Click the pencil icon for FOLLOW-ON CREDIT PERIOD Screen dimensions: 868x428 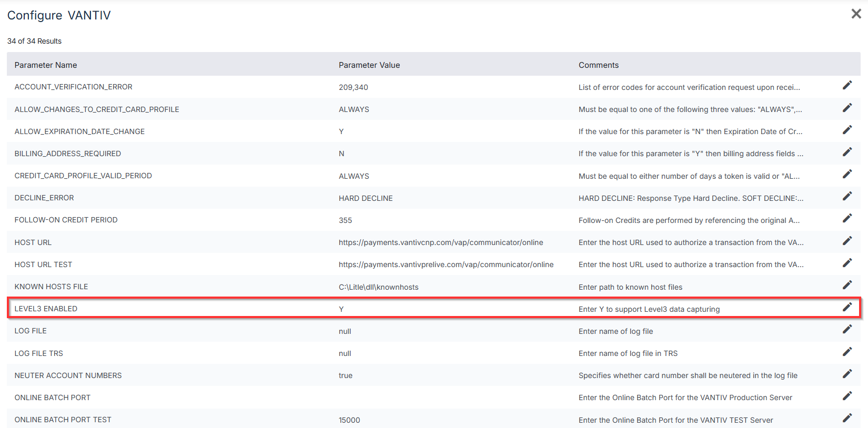coord(847,218)
